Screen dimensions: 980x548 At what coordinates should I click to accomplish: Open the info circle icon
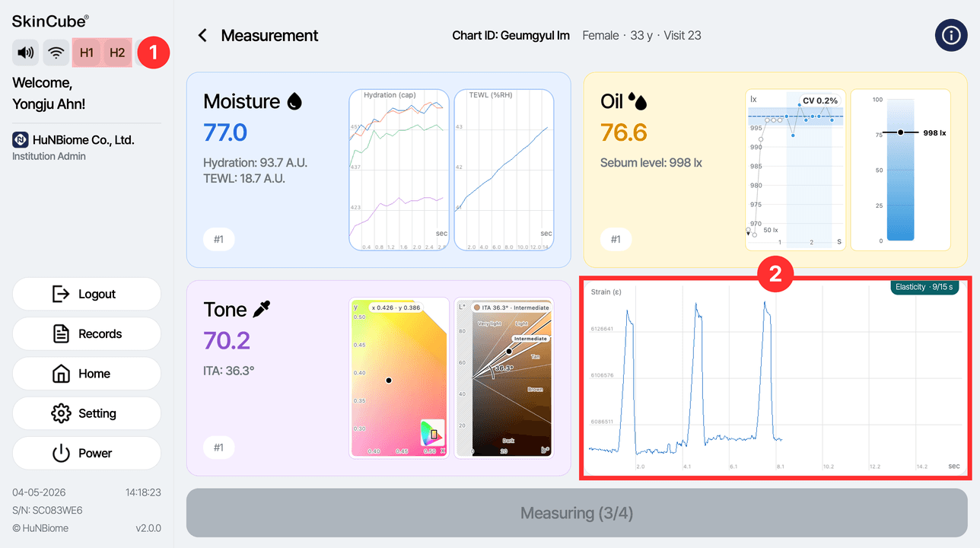tap(951, 36)
